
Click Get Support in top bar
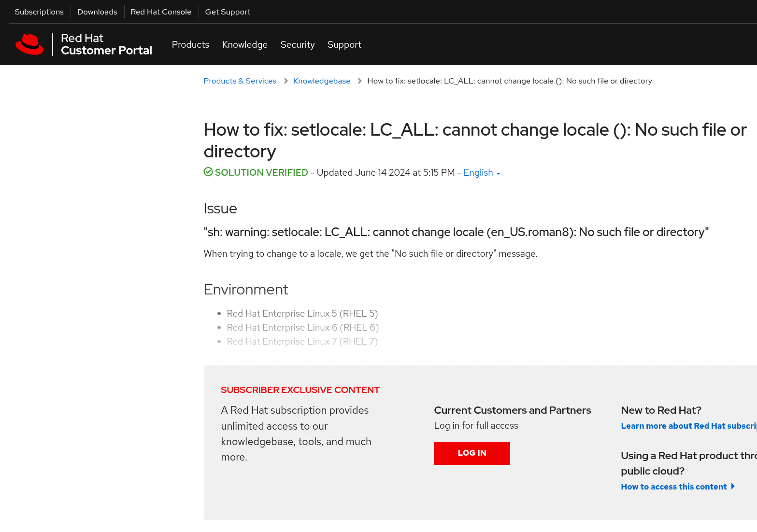228,12
